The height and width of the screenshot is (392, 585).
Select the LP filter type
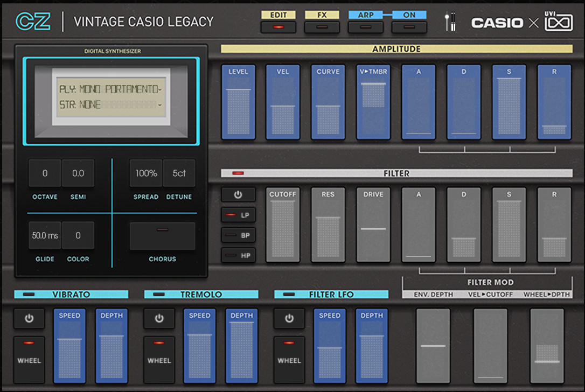[x=238, y=215]
